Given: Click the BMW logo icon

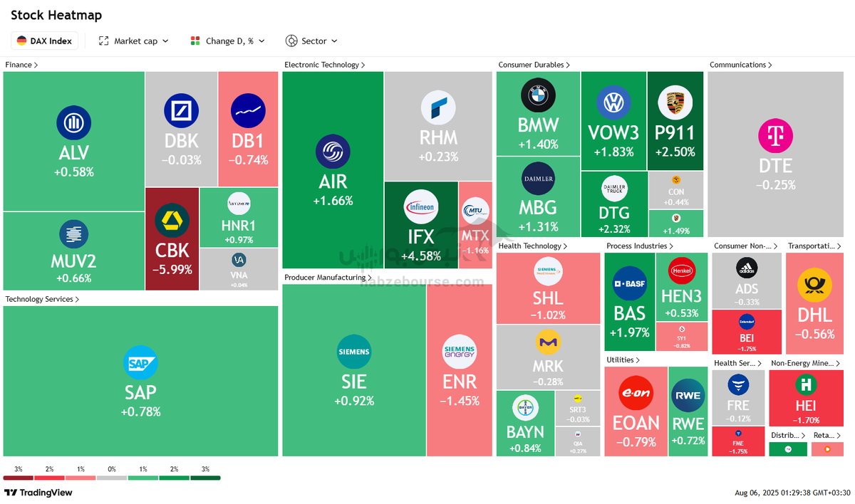Looking at the screenshot, I should (538, 96).
